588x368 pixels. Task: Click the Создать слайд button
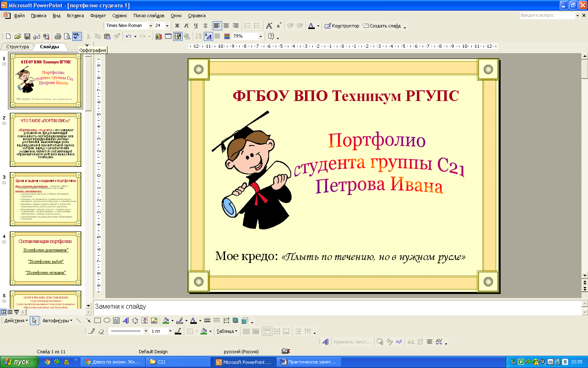[x=382, y=26]
